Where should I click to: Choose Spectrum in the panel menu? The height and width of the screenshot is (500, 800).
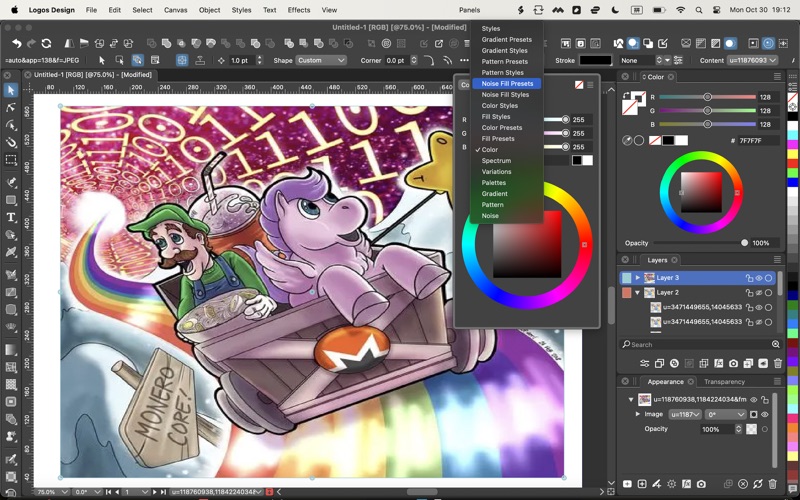(496, 161)
